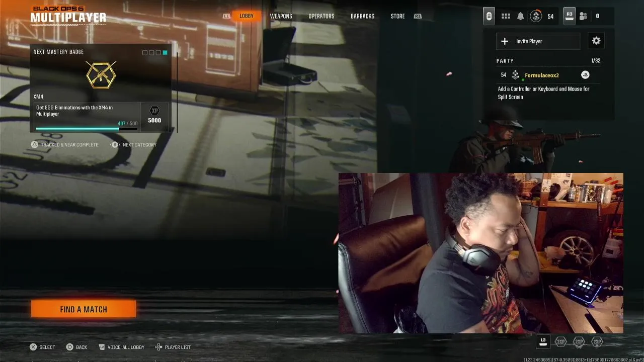Switch to the Lobby tab
644x362 pixels.
(247, 16)
